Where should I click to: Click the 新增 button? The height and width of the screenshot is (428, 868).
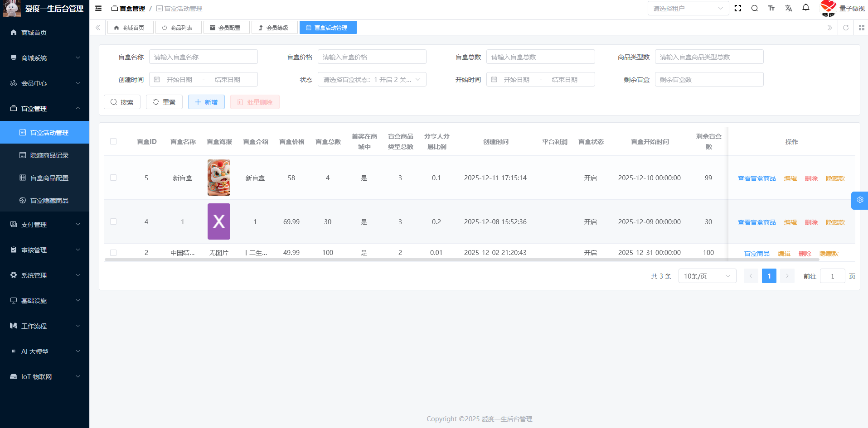(x=206, y=102)
